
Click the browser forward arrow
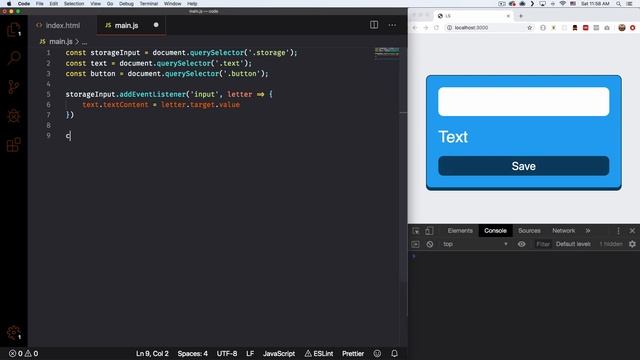(426, 28)
